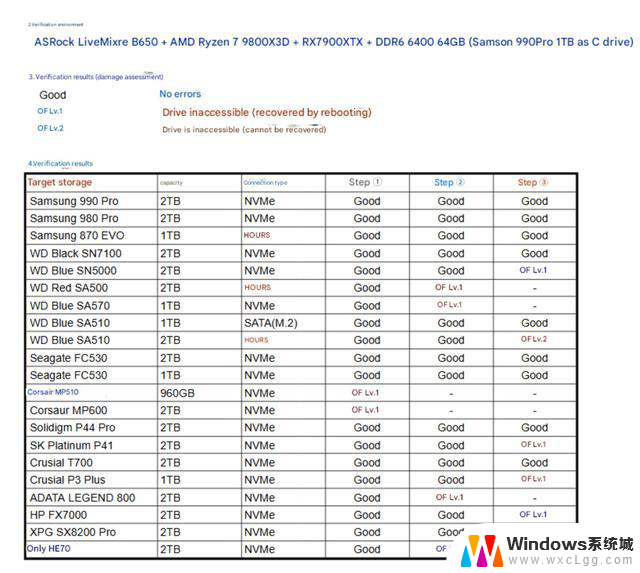640x573 pixels.
Task: Click Step ② "Good" in Solidigm P44 Pro row
Action: click(451, 427)
